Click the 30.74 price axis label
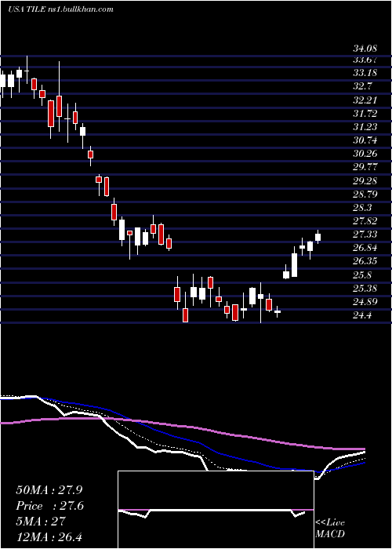The width and height of the screenshot is (392, 549). [x=365, y=140]
